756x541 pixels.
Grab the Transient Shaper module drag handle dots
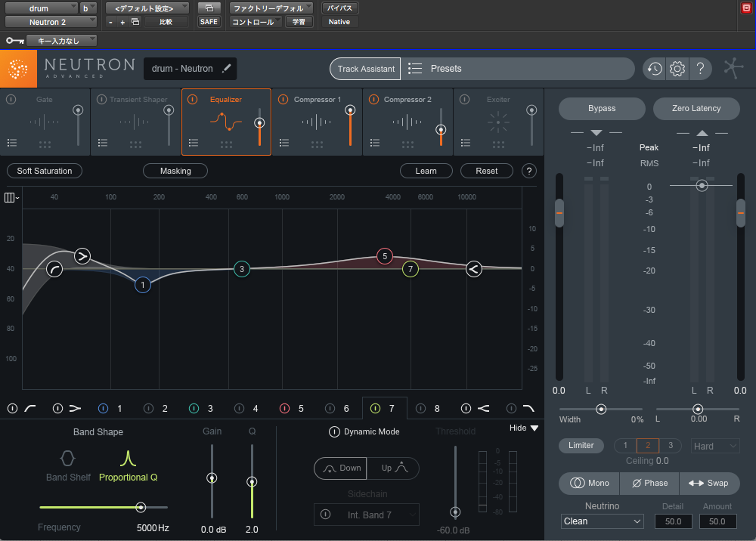[x=135, y=144]
